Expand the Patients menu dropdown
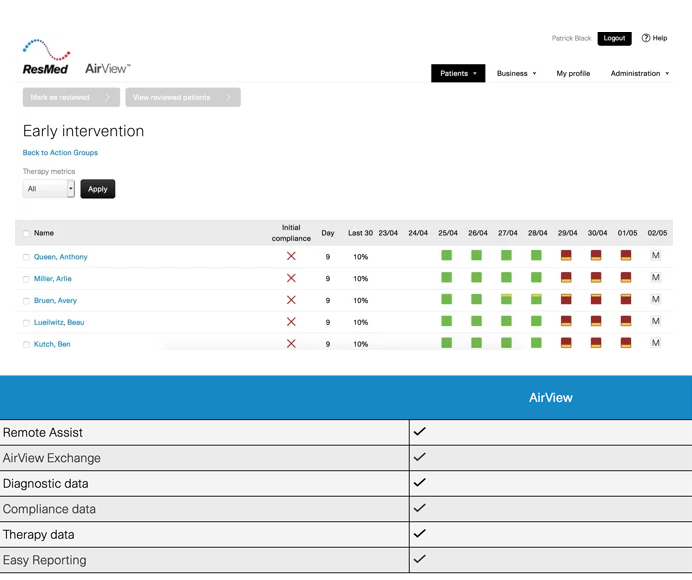The height and width of the screenshot is (580, 692). pyautogui.click(x=458, y=73)
